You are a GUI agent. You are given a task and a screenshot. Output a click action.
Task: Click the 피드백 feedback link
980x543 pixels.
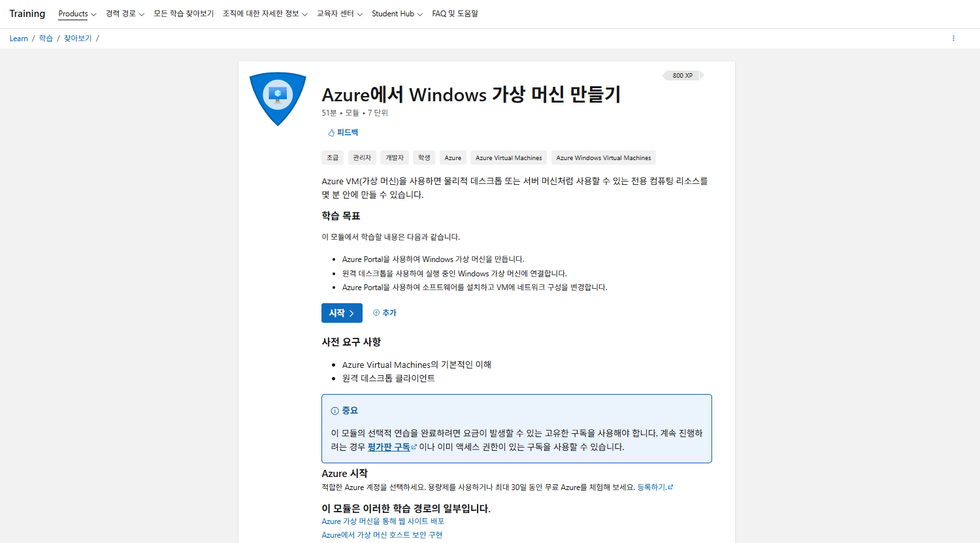point(343,133)
